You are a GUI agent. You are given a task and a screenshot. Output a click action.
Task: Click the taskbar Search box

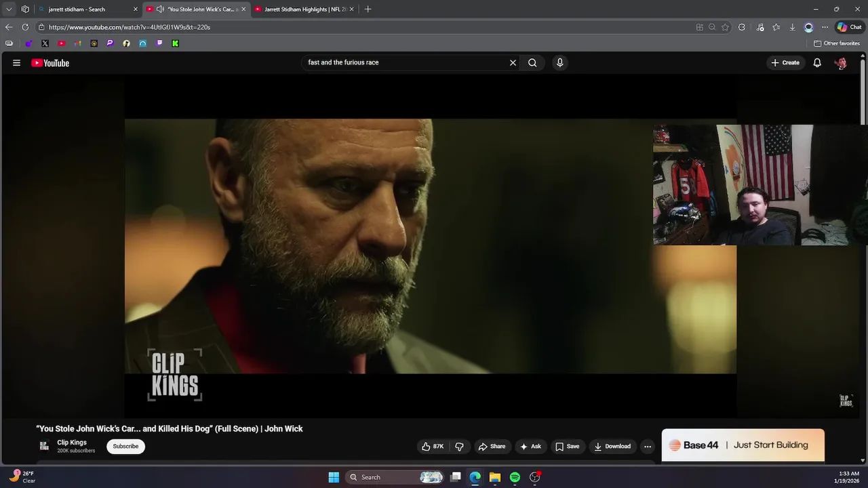click(x=395, y=477)
